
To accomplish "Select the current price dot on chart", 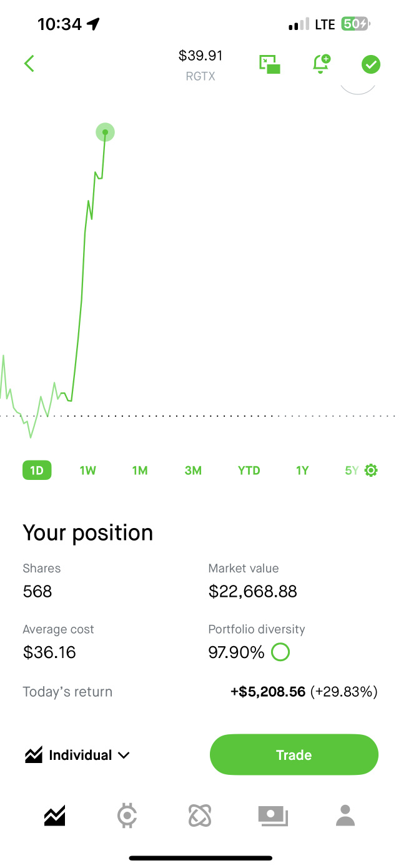I will (105, 132).
